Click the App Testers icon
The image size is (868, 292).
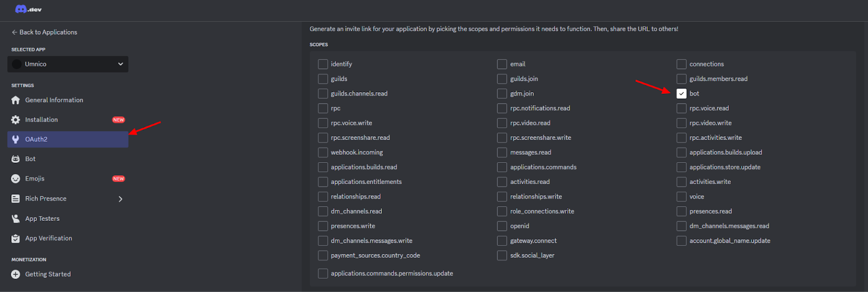[x=16, y=219]
